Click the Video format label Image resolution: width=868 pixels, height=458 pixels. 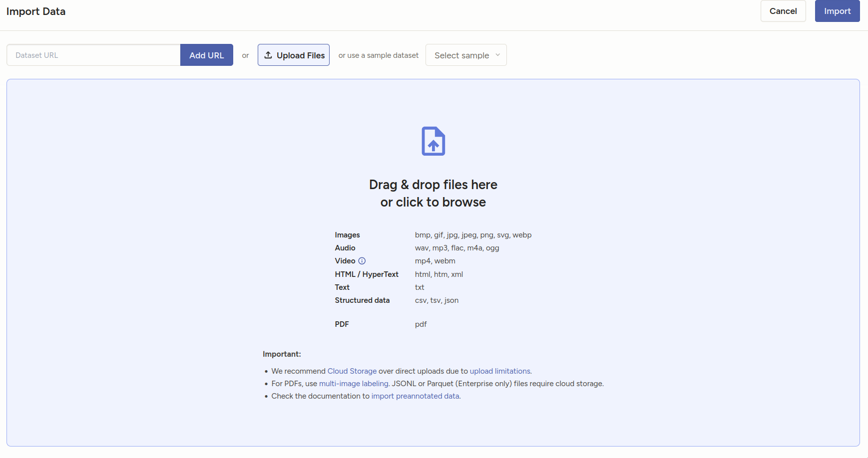[x=345, y=261]
